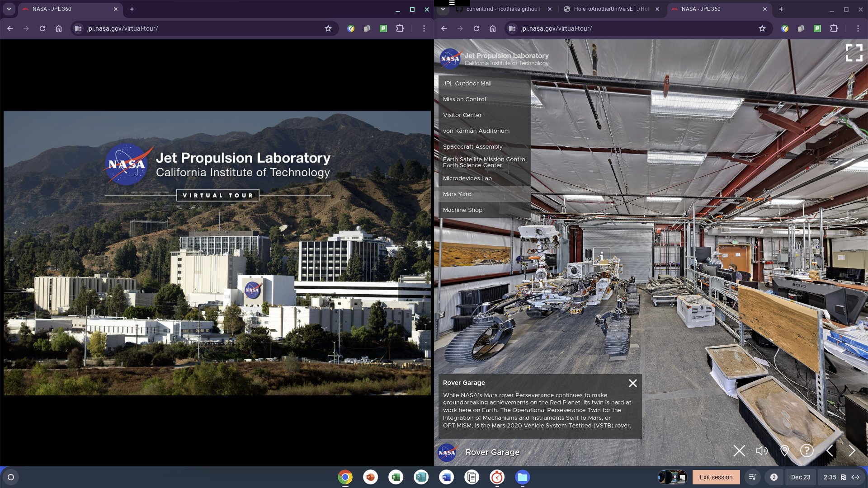Open new tab in the left browser window
Image resolution: width=868 pixels, height=488 pixels.
point(132,9)
